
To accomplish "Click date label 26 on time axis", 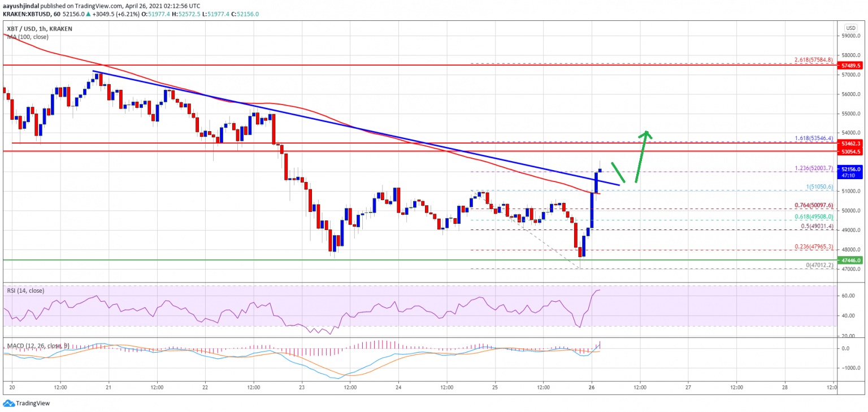I will pyautogui.click(x=592, y=388).
